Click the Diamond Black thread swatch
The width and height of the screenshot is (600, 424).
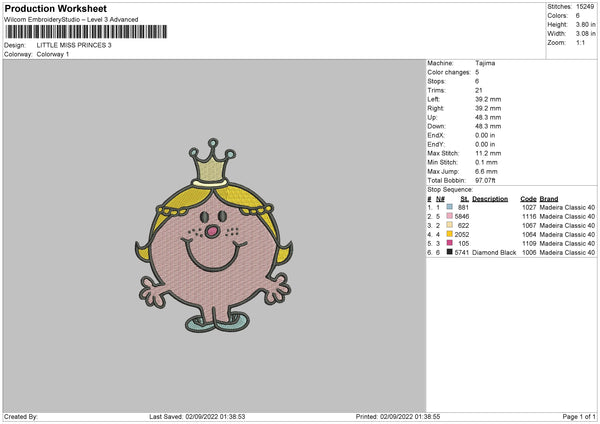click(449, 252)
